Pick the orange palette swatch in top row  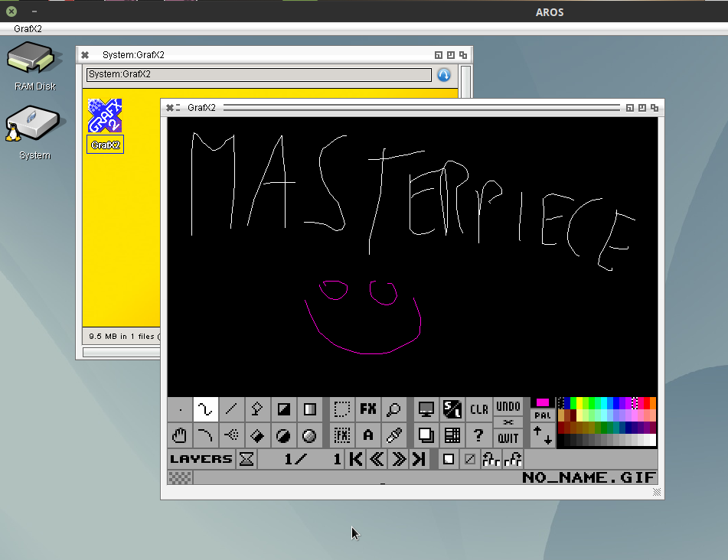653,402
